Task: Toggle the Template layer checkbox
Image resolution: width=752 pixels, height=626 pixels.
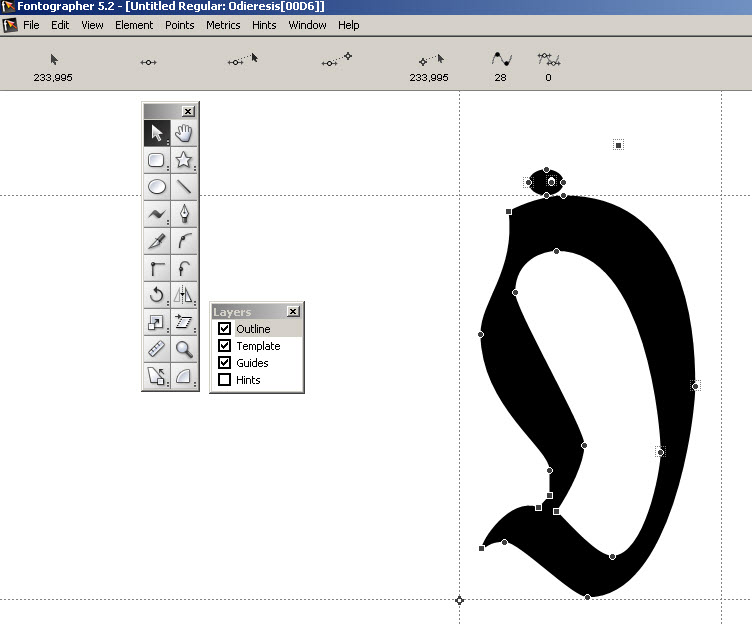Action: (225, 346)
